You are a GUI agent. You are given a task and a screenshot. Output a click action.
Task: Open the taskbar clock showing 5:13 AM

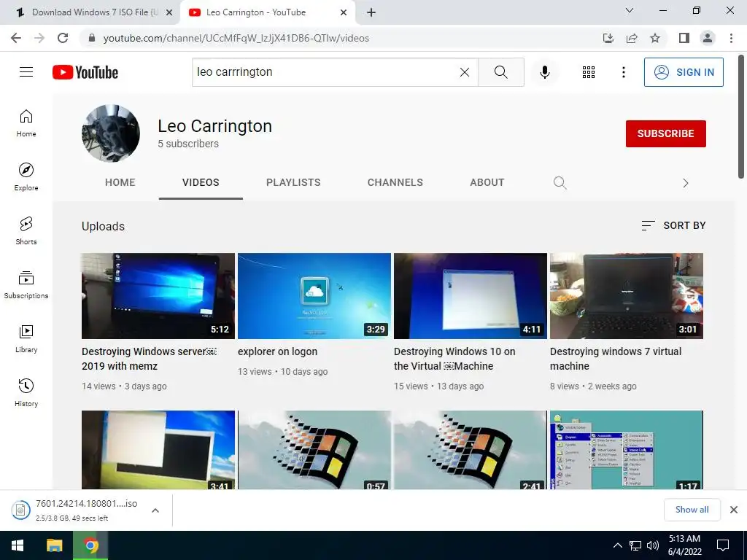tap(684, 545)
